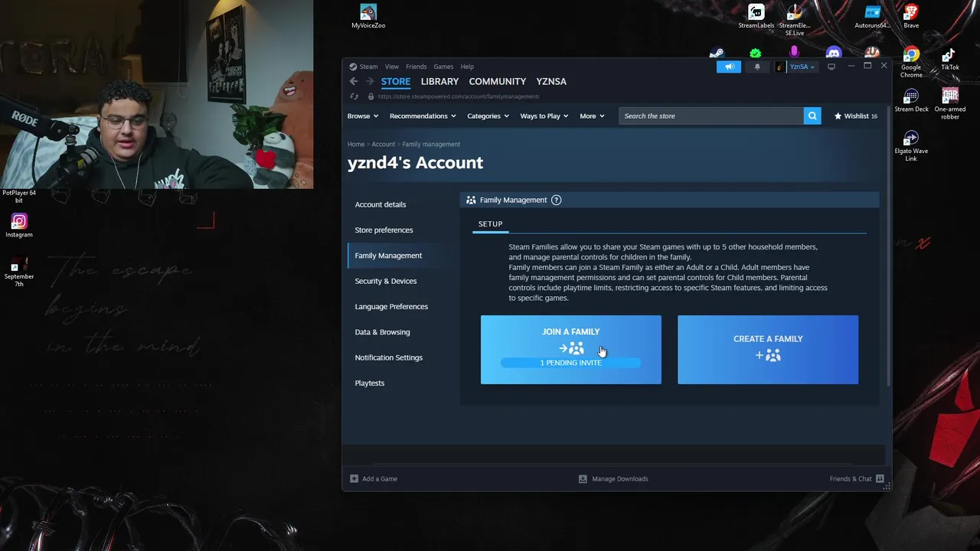The image size is (980, 551).
Task: Open the Help menu
Action: click(467, 67)
